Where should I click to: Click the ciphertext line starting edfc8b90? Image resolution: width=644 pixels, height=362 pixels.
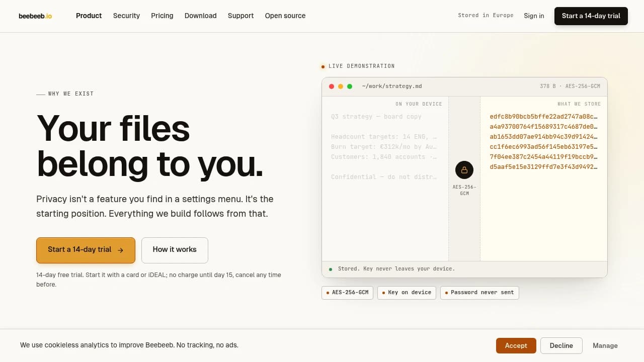544,117
